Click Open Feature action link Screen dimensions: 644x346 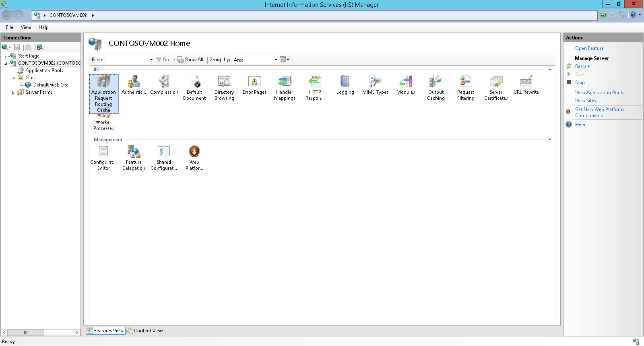coord(589,48)
